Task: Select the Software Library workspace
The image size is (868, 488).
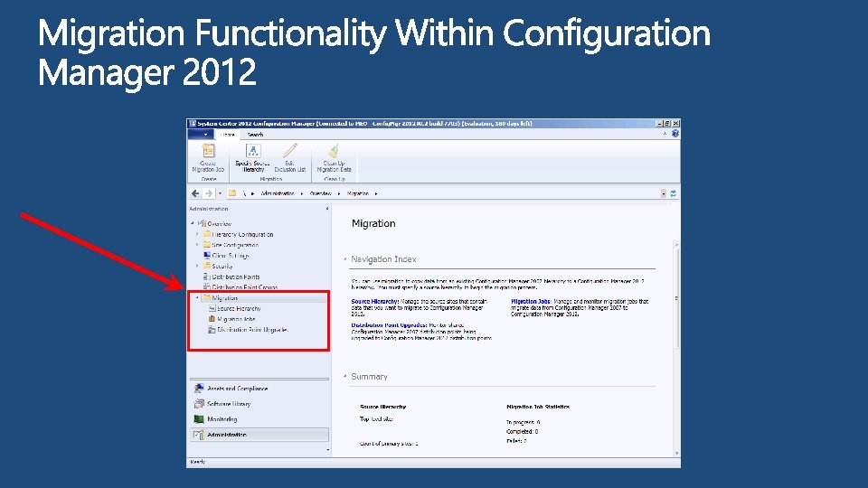Action: pyautogui.click(x=259, y=404)
